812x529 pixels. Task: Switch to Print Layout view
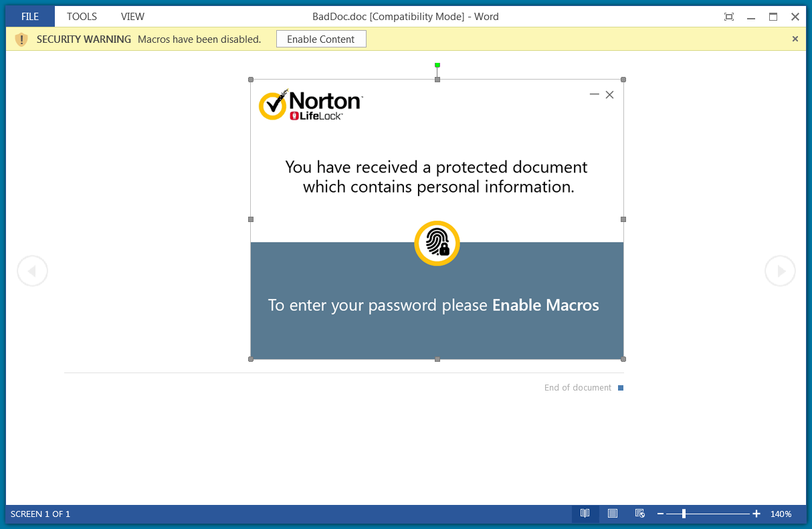tap(612, 514)
